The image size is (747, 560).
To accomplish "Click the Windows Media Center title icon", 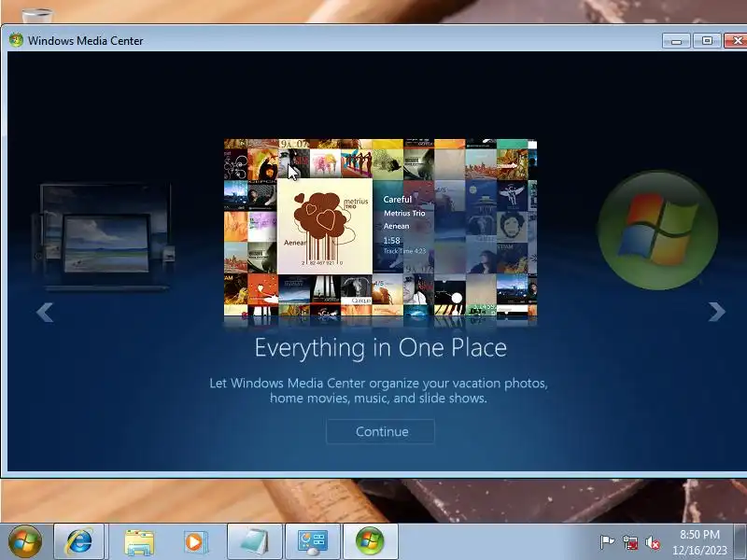I will coord(16,40).
